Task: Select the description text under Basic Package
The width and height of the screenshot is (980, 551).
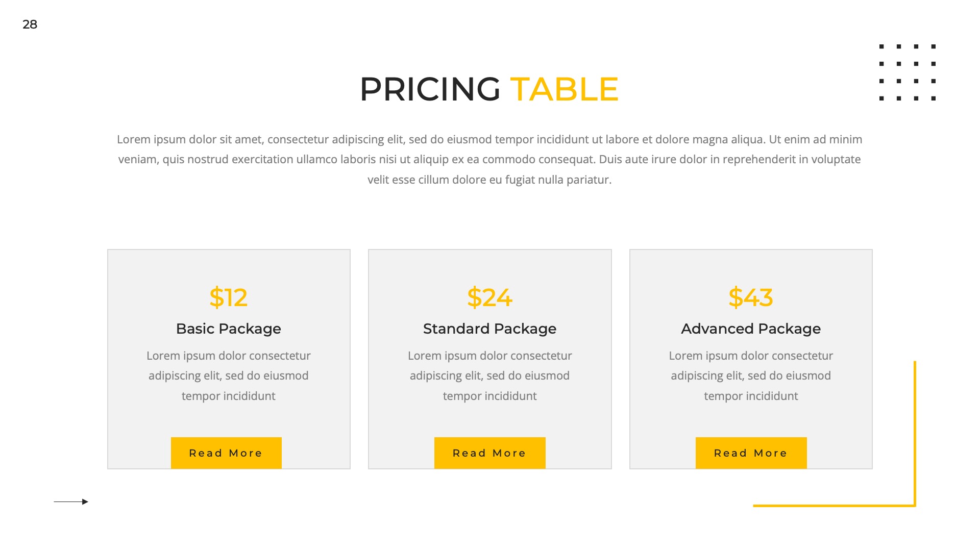Action: (229, 375)
